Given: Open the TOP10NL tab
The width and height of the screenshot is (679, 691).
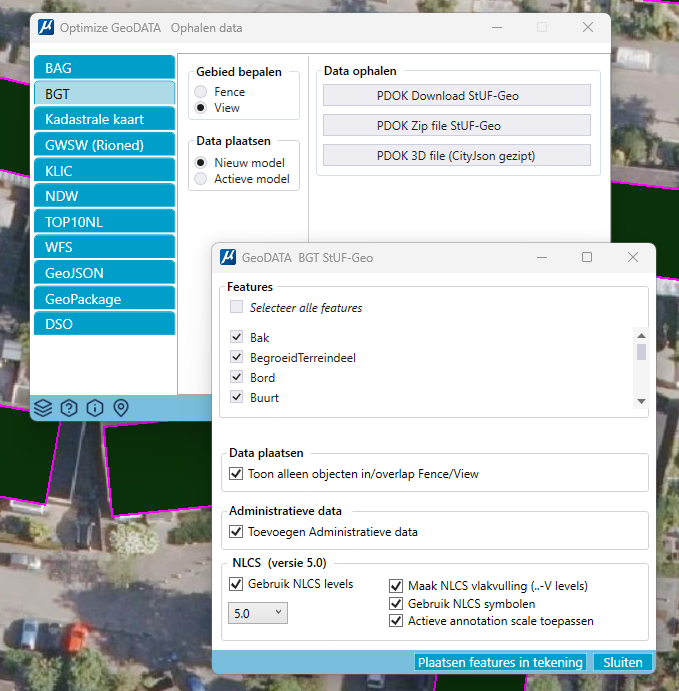Looking at the screenshot, I should coord(104,222).
